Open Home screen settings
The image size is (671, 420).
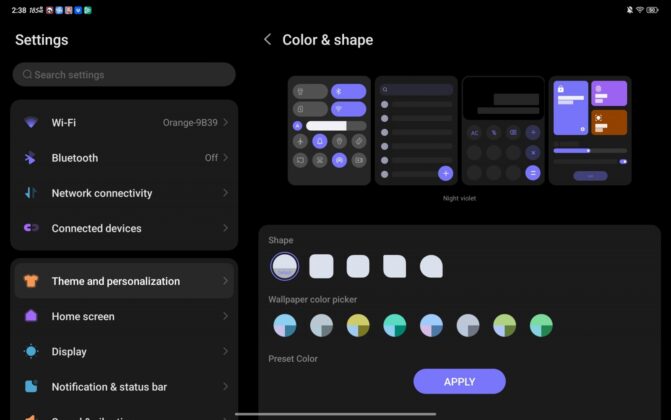coord(124,316)
